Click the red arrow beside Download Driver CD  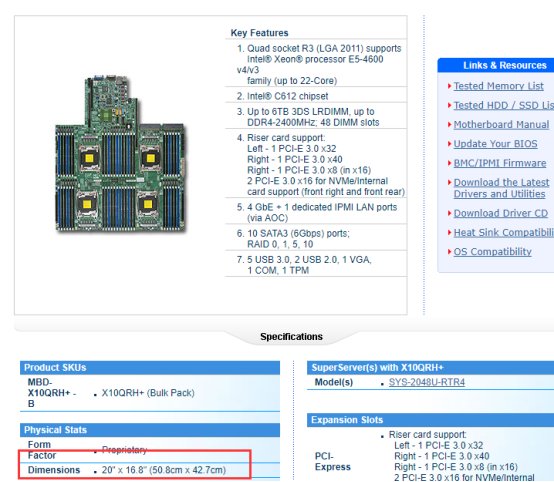pyautogui.click(x=449, y=213)
